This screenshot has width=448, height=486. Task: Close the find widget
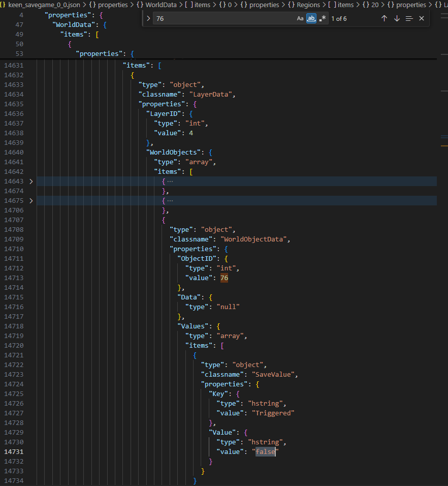[x=422, y=19]
